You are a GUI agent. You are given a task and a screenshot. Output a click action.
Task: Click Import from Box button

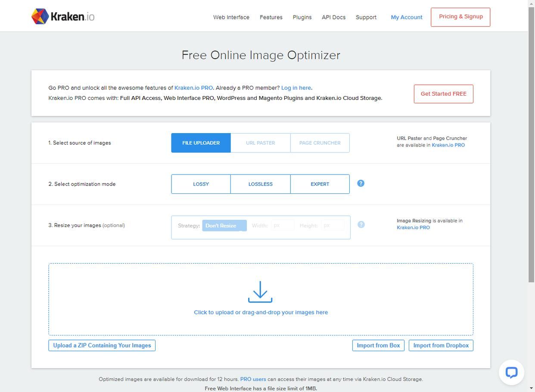(x=378, y=345)
